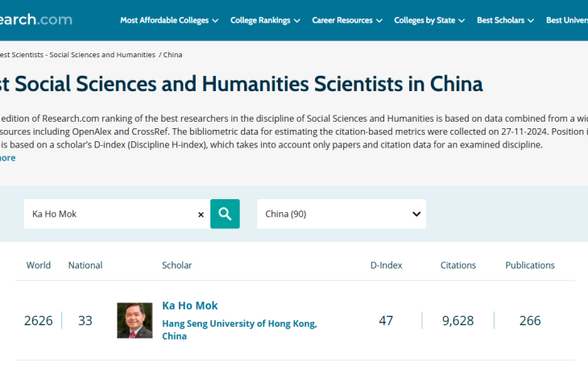The image size is (588, 371).
Task: Select publications value 266
Action: (530, 321)
